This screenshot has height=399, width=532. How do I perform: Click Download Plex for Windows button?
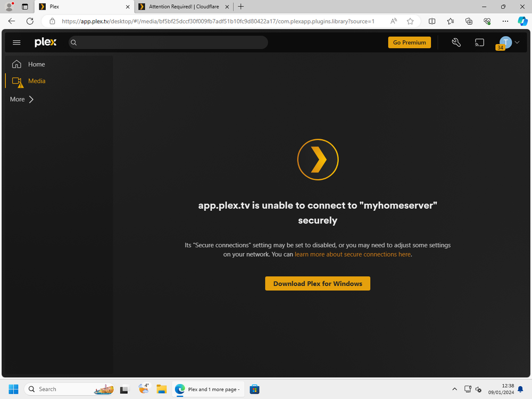pos(317,284)
